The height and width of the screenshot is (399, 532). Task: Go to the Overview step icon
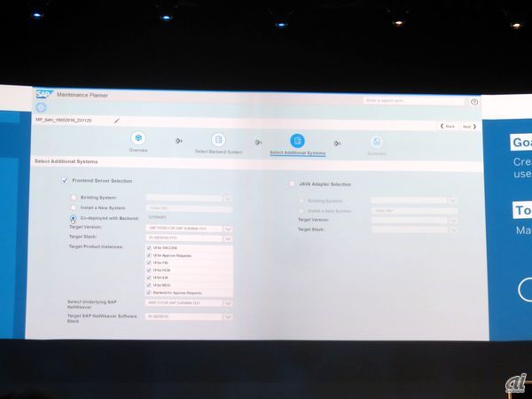[138, 138]
